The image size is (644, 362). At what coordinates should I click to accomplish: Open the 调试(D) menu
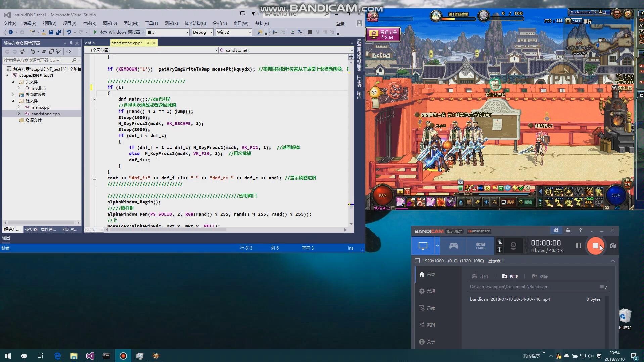click(110, 23)
